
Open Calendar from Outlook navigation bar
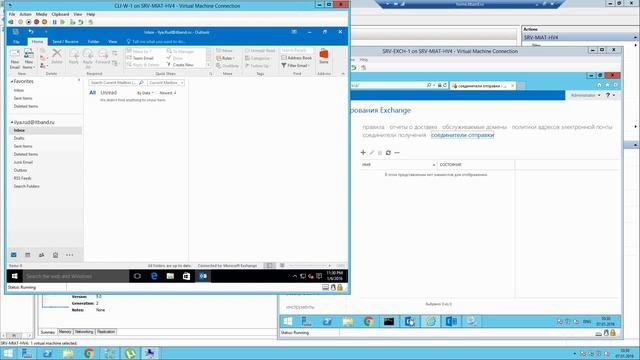(27, 255)
